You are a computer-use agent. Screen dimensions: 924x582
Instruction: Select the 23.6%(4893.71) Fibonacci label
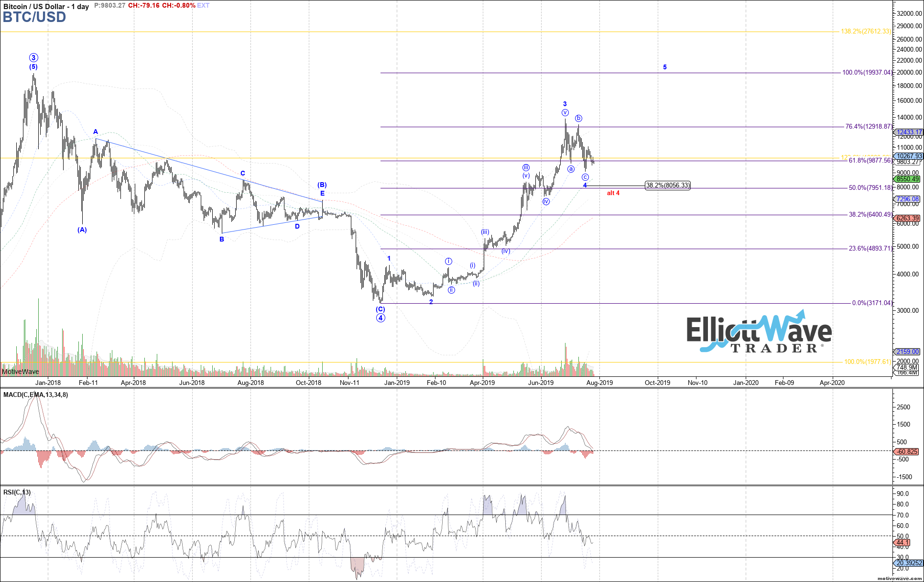tap(870, 249)
